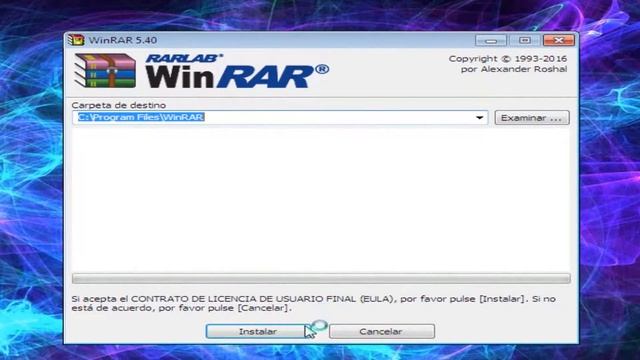Click the installation progress bar
The width and height of the screenshot is (640, 360).
(x=321, y=279)
